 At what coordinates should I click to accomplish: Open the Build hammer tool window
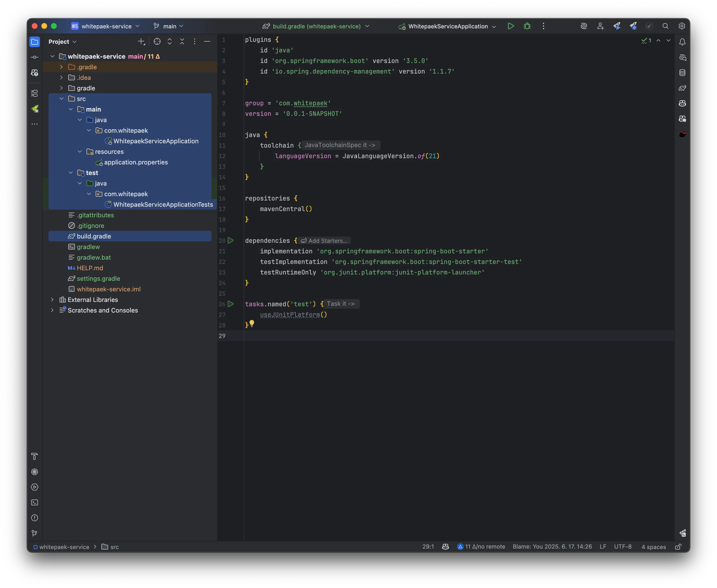pos(35,456)
